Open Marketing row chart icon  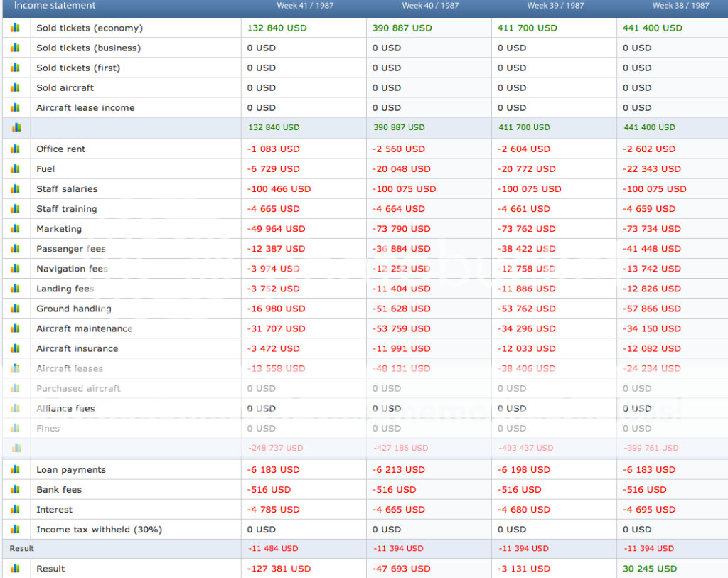16,228
